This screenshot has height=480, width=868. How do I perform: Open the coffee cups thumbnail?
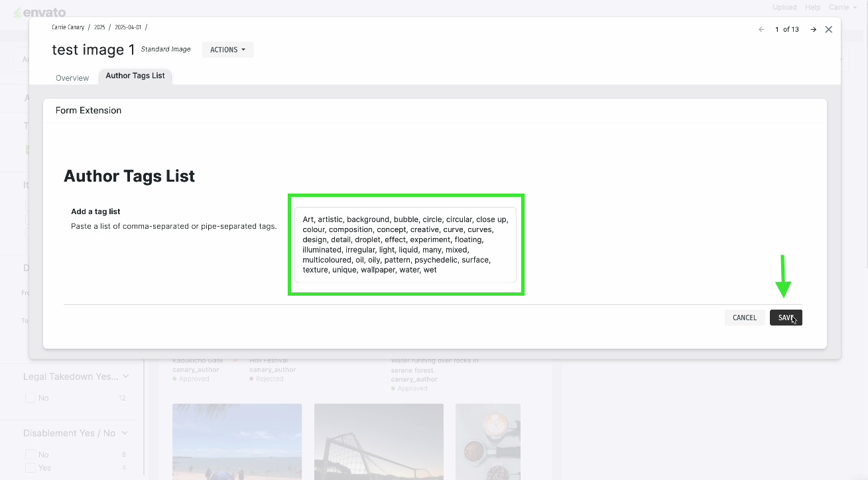click(x=487, y=441)
